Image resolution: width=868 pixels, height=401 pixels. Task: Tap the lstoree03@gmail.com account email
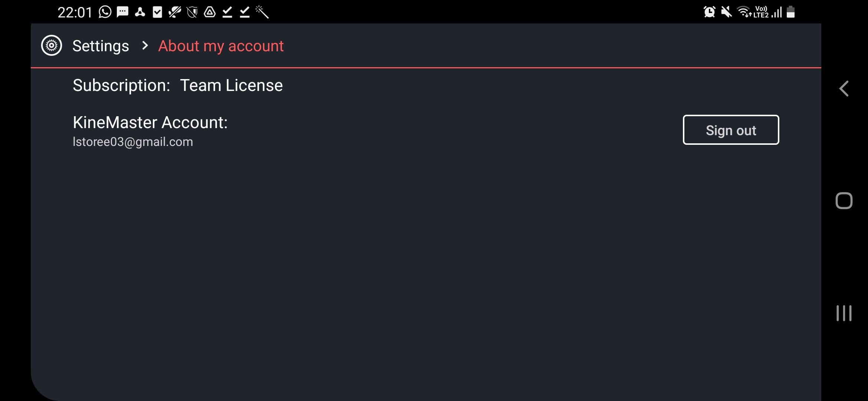133,142
